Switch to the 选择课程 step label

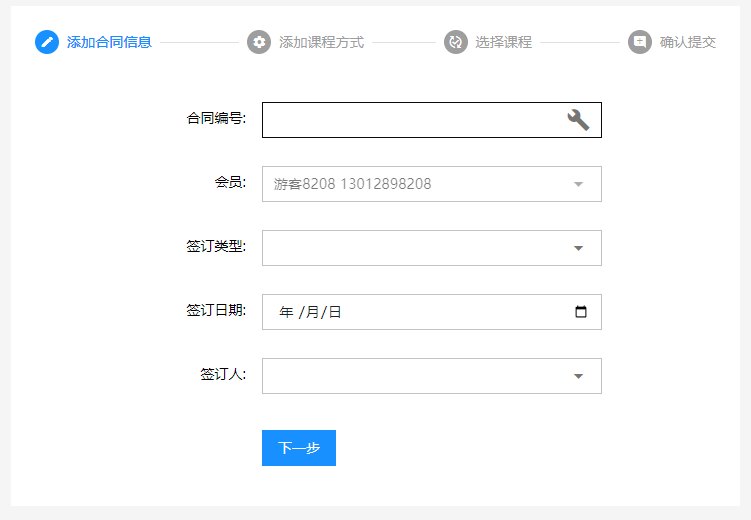point(503,42)
